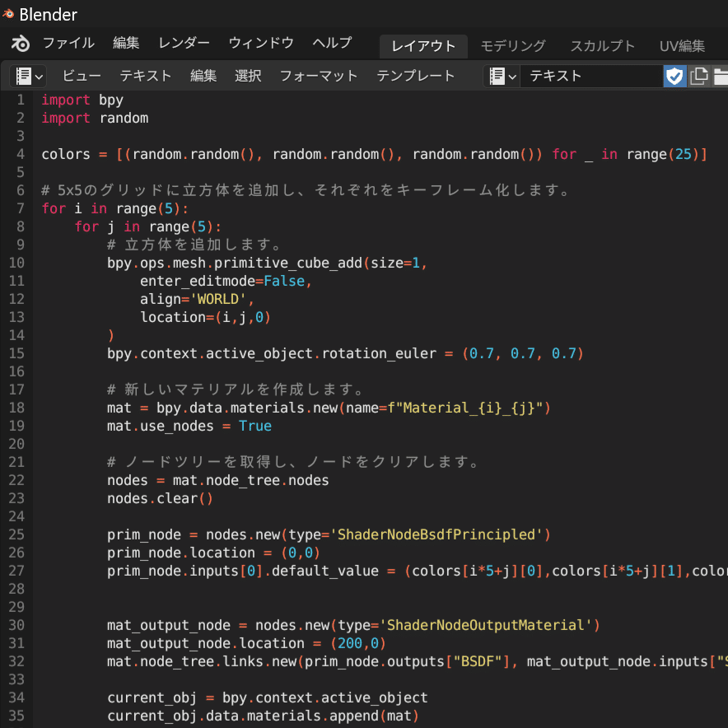Image resolution: width=728 pixels, height=728 pixels.
Task: Click the テキスト name field to rename
Action: 593,76
